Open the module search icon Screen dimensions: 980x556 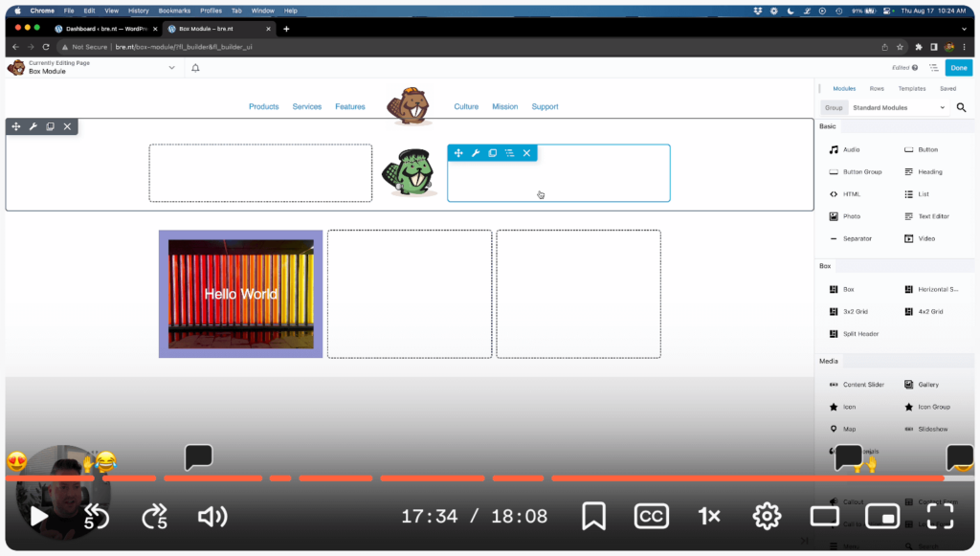pyautogui.click(x=961, y=107)
